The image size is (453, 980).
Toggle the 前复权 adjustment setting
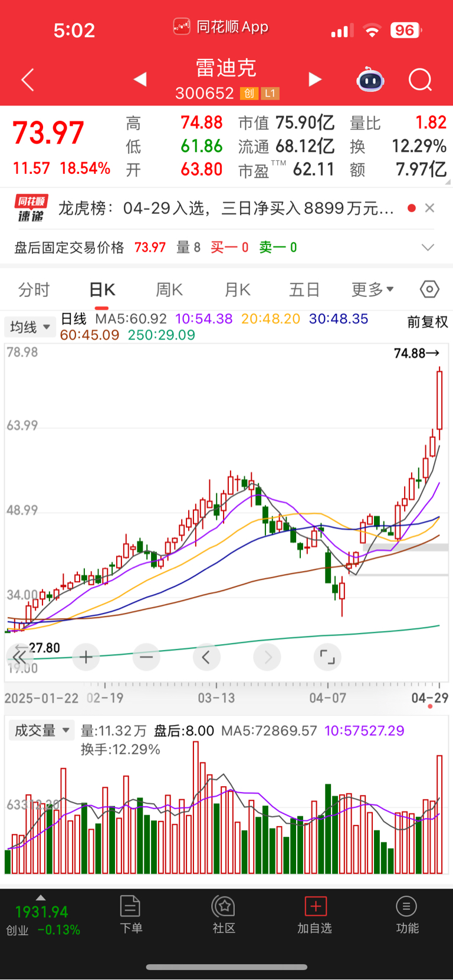point(428,322)
